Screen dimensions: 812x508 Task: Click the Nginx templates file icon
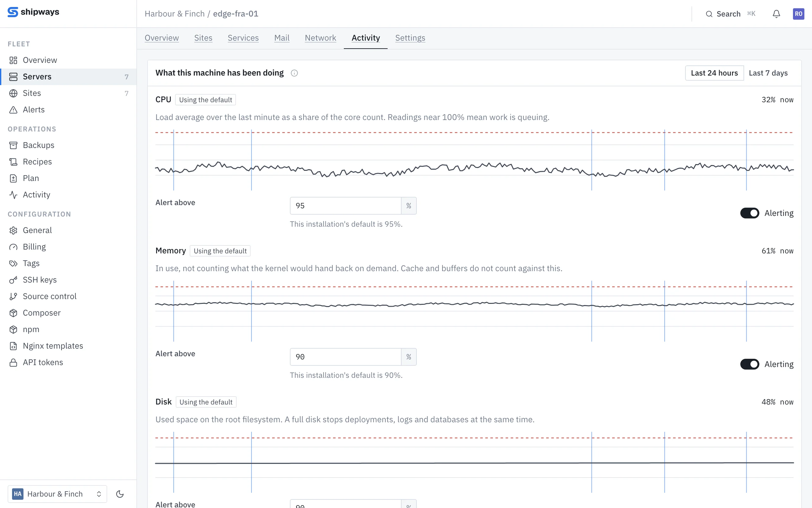tap(13, 345)
